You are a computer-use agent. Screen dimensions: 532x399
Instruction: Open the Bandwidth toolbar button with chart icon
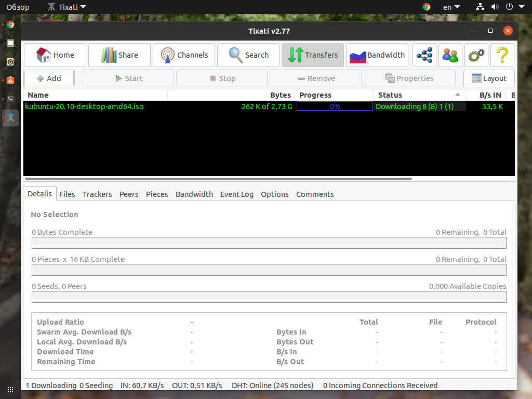377,55
